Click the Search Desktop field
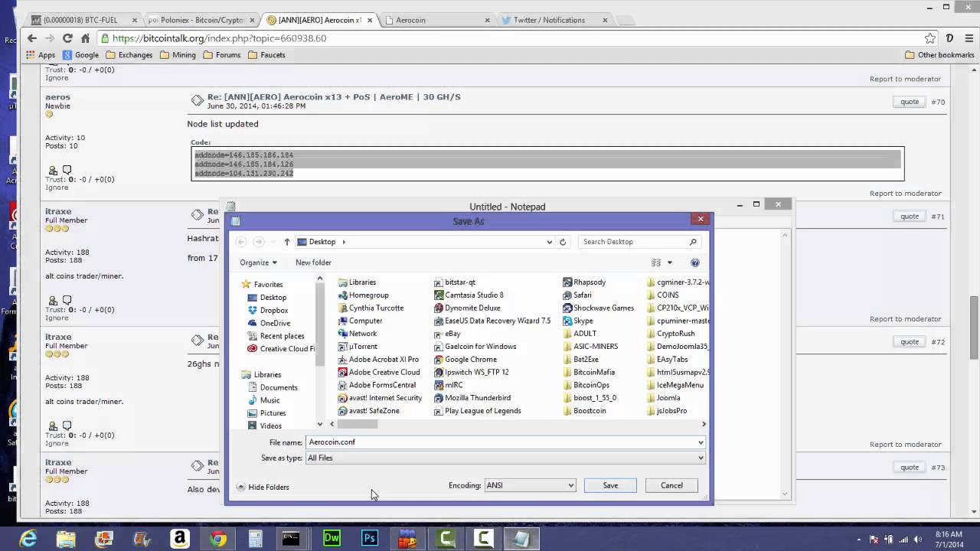Viewport: 980px width, 551px height. point(640,242)
